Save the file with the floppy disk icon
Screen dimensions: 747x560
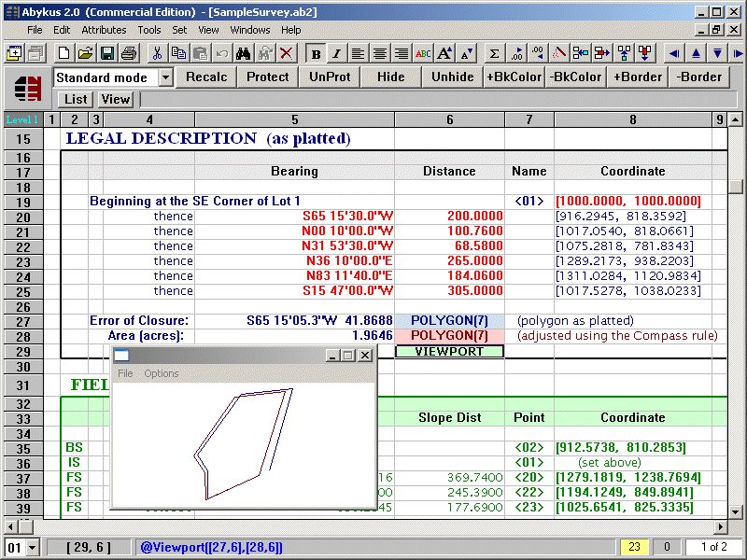pos(107,53)
